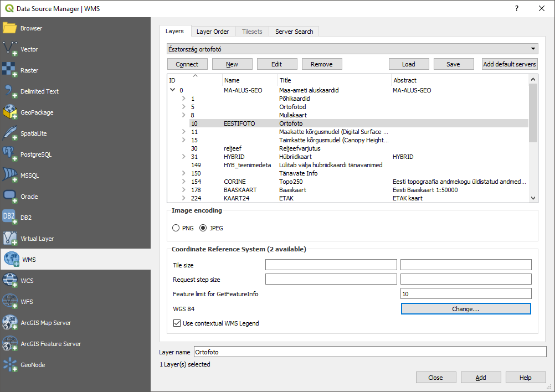555x392 pixels.
Task: Expand the Hübriidkaart layer group
Action: click(183, 156)
